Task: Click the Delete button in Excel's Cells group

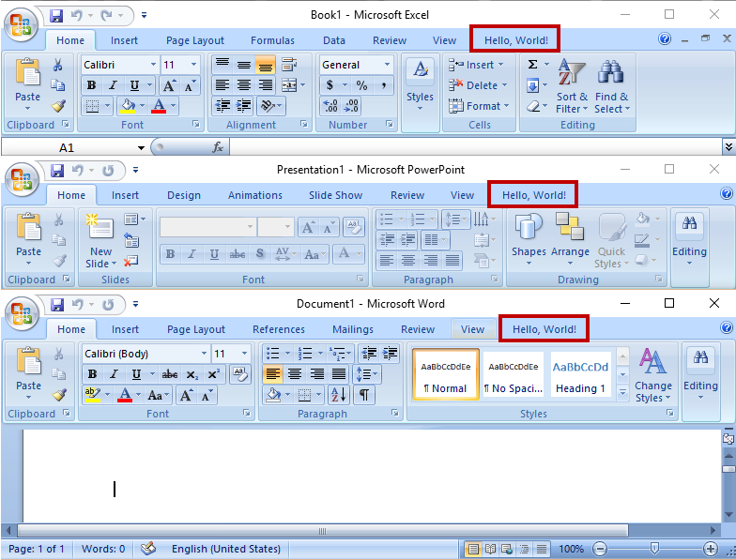Action: [478, 85]
